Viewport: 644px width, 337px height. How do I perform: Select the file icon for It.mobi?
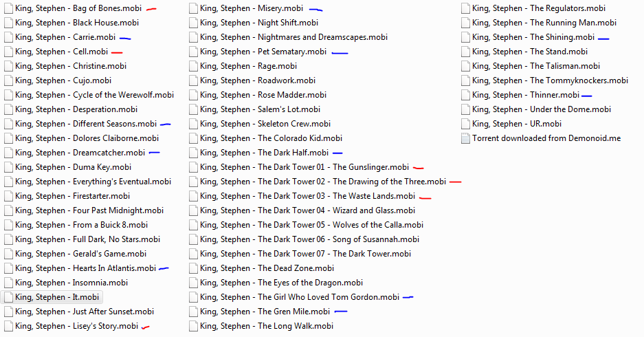coord(8,297)
